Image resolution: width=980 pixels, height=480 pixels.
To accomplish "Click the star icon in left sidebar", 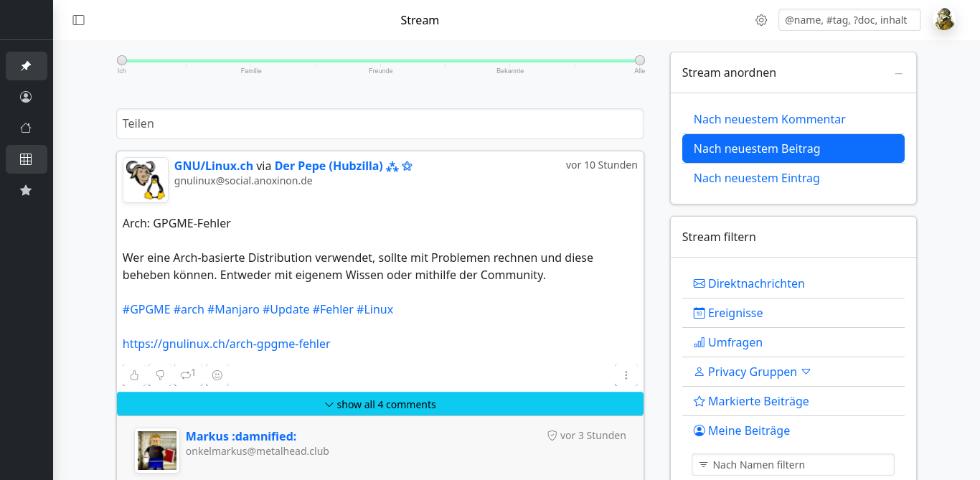I will pos(26,191).
